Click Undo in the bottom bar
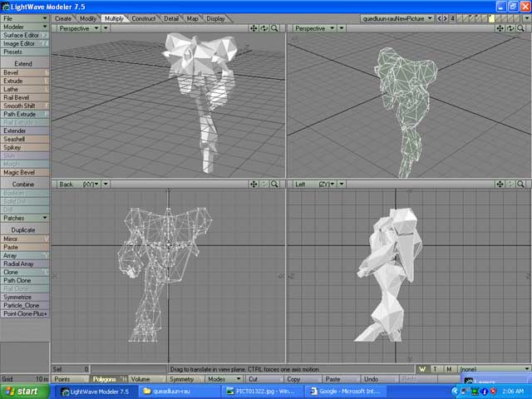 pos(380,379)
